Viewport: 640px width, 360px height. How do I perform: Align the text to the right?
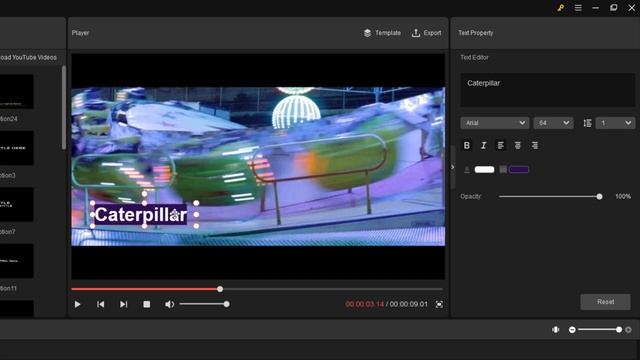535,145
